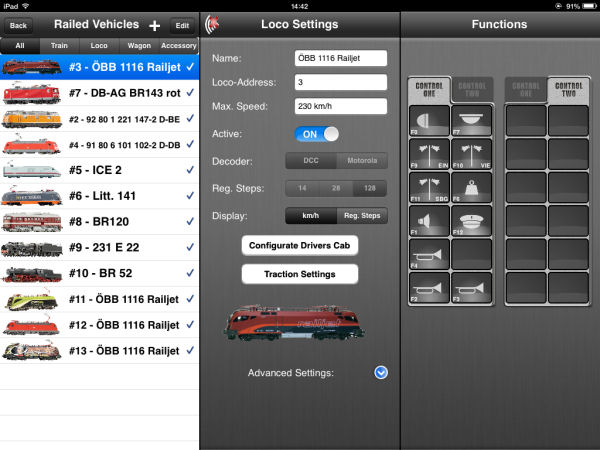Select DCC decoder type

pyautogui.click(x=311, y=161)
